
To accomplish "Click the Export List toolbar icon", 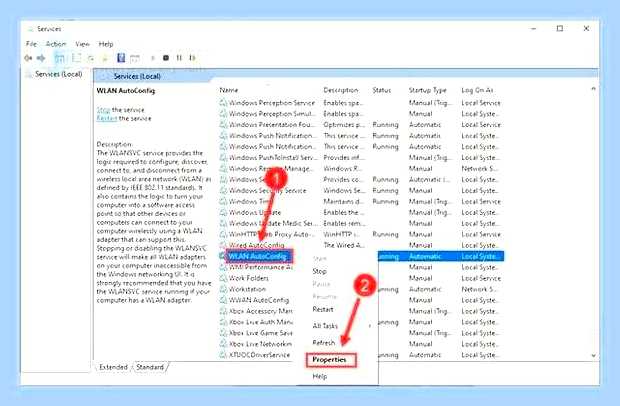I will [105, 59].
